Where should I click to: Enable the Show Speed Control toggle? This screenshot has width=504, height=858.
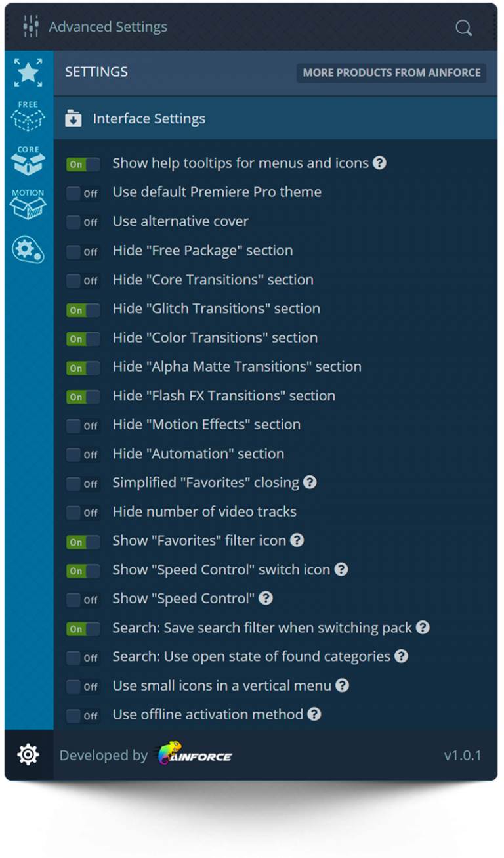coord(83,599)
